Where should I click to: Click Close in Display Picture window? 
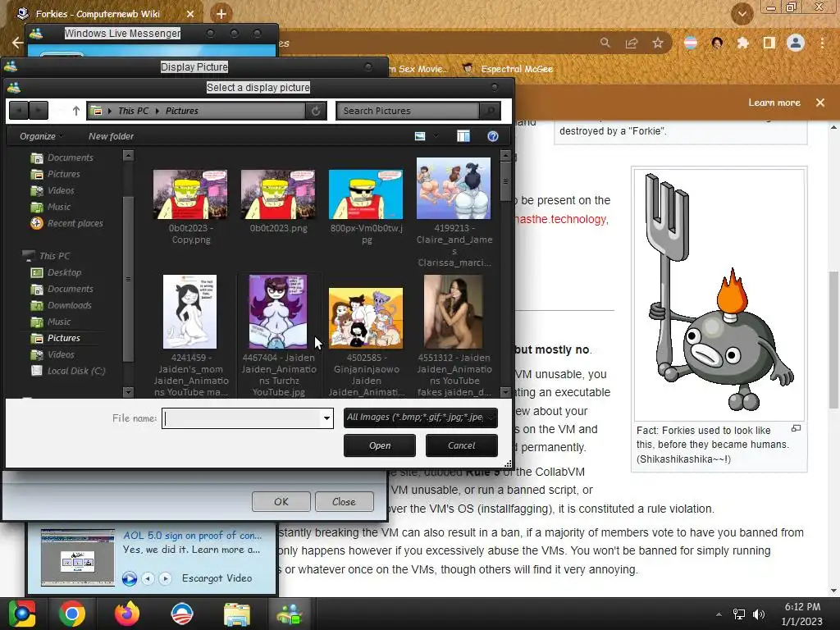tap(344, 502)
